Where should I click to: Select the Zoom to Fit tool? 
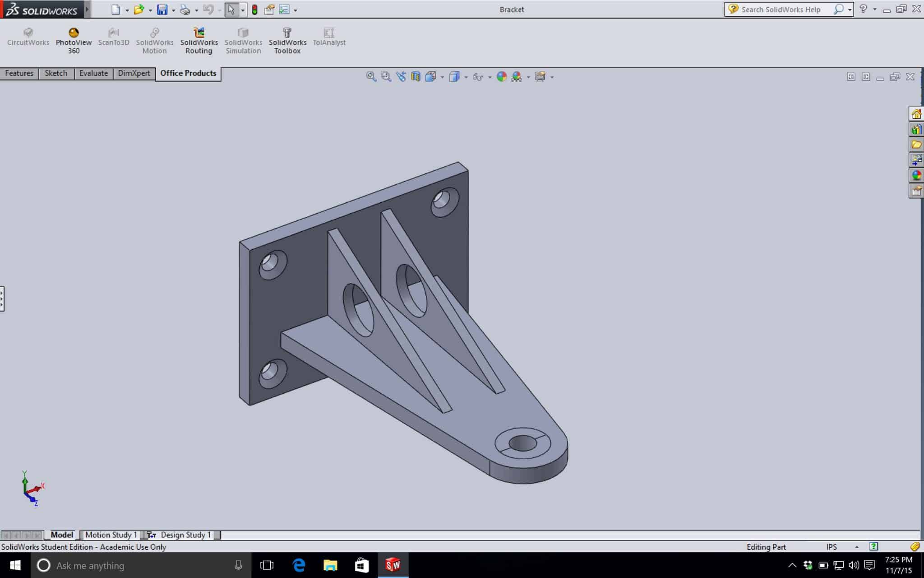[371, 76]
